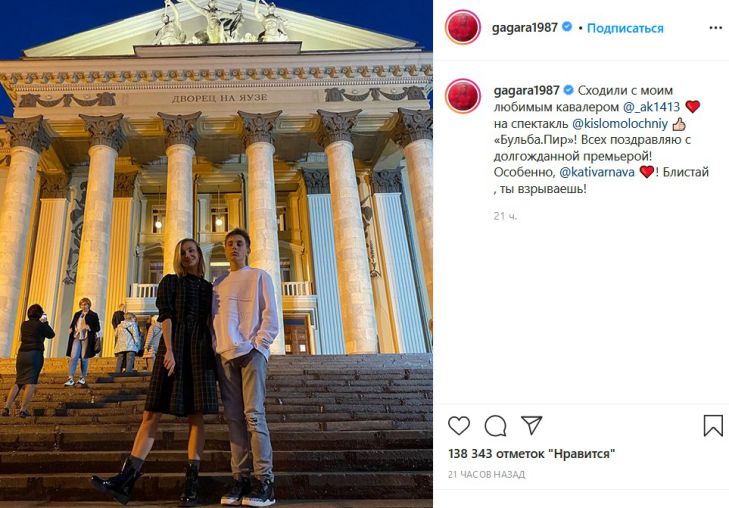Open the @kativarnava mention
The width and height of the screenshot is (729, 508).
[596, 172]
